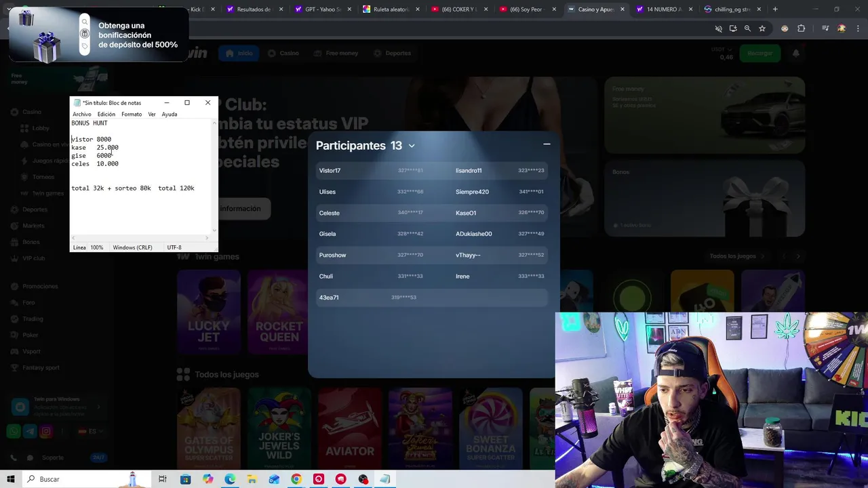Open the Copilot icon on the taskbar

pos(208,479)
